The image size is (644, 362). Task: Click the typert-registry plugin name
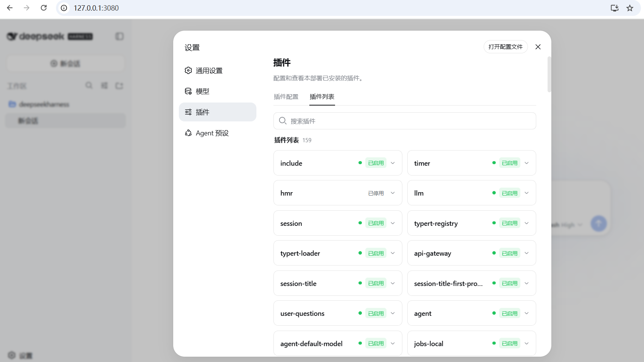coord(436,224)
